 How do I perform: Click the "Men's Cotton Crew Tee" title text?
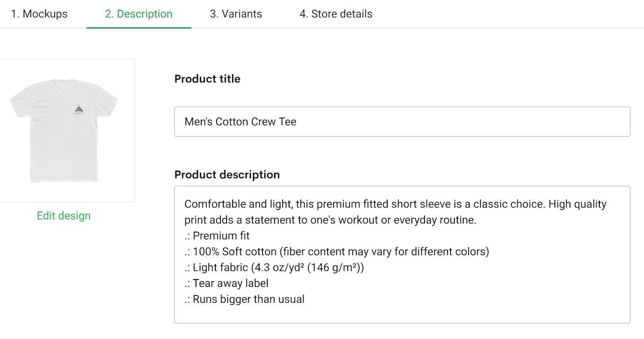tap(240, 122)
